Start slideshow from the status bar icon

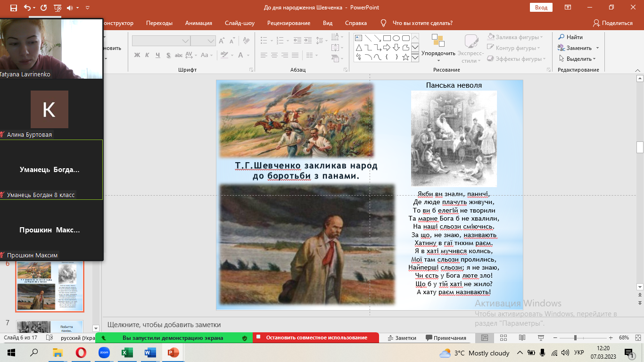541,338
